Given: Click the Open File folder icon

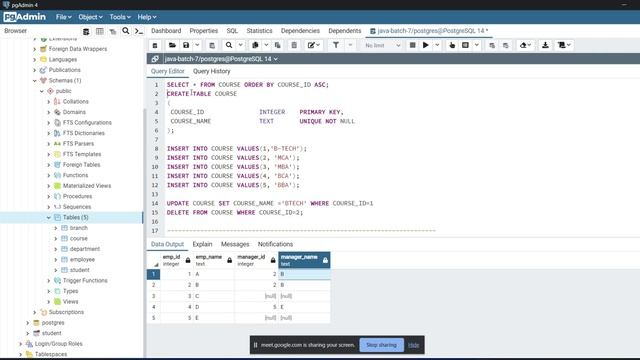Looking at the screenshot, I should [x=172, y=45].
